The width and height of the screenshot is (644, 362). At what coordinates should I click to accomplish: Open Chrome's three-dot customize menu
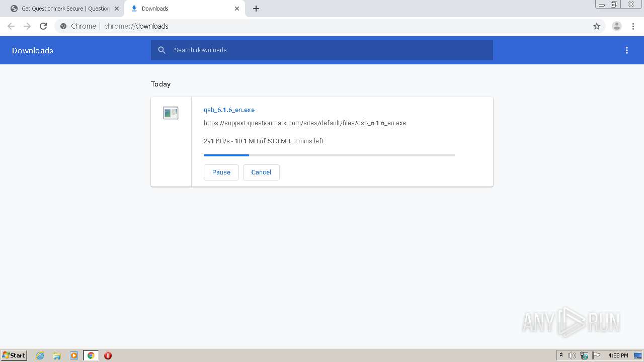click(633, 26)
